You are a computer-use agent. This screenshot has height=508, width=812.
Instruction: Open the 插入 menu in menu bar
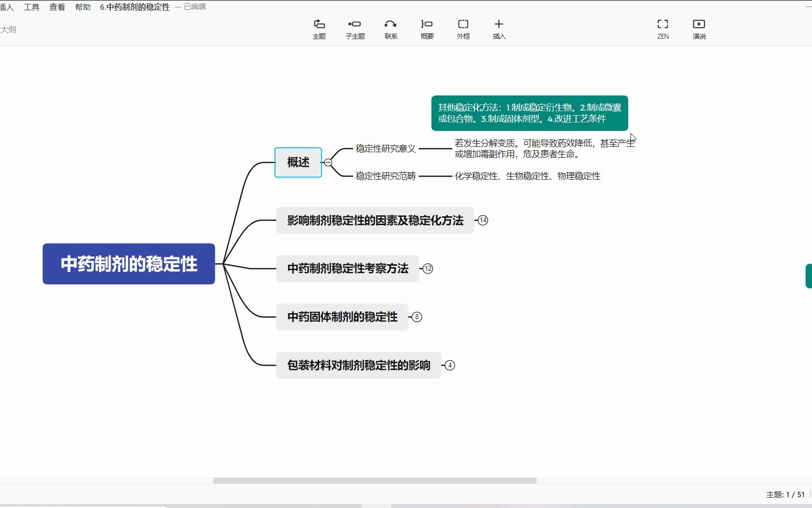(6, 7)
